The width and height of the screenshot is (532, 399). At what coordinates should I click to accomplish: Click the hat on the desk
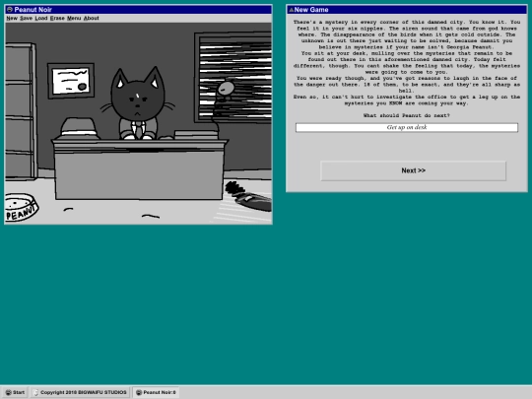pyautogui.click(x=79, y=128)
